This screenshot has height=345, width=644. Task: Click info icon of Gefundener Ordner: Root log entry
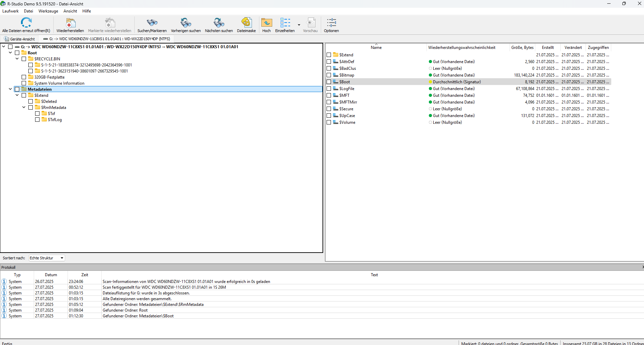4,310
